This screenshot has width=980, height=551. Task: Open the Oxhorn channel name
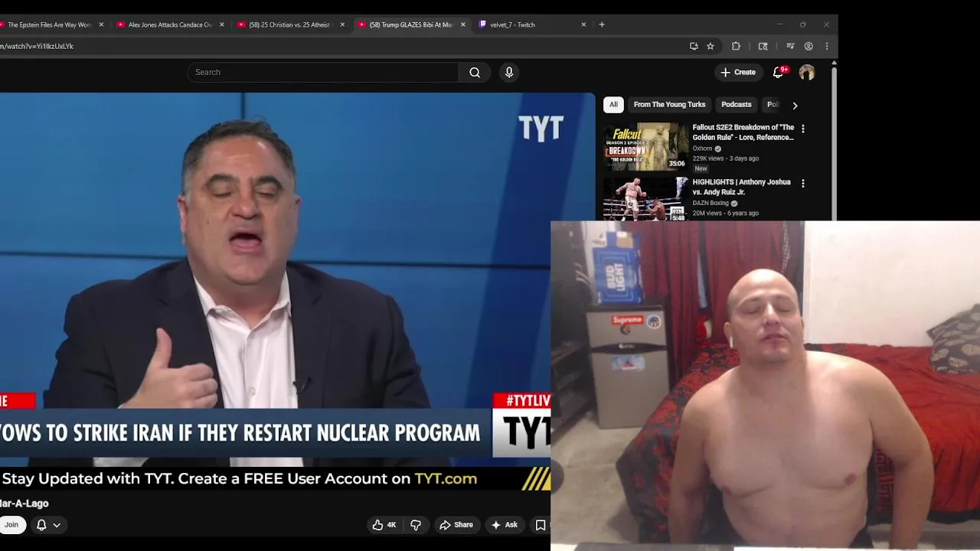(702, 148)
